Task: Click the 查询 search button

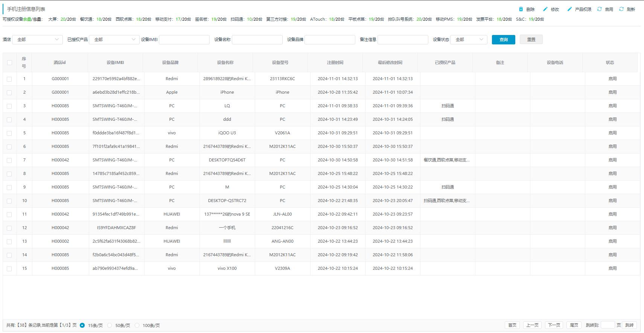Action: click(503, 40)
